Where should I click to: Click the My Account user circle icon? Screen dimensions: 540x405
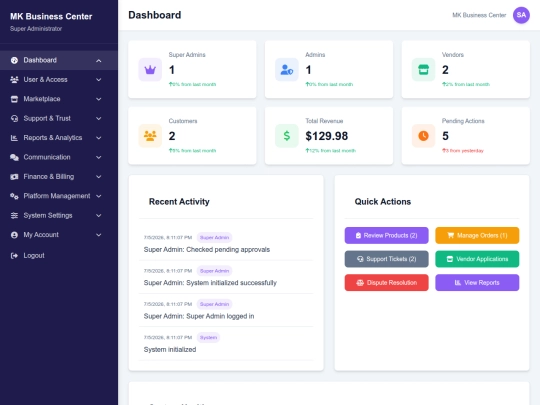(14, 235)
